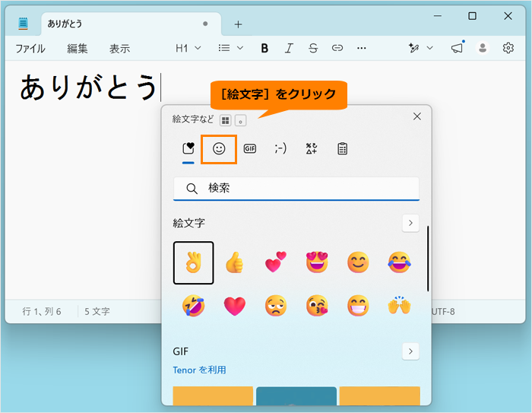Open the Tenor を利用 link
The width and height of the screenshot is (532, 413).
coord(199,370)
